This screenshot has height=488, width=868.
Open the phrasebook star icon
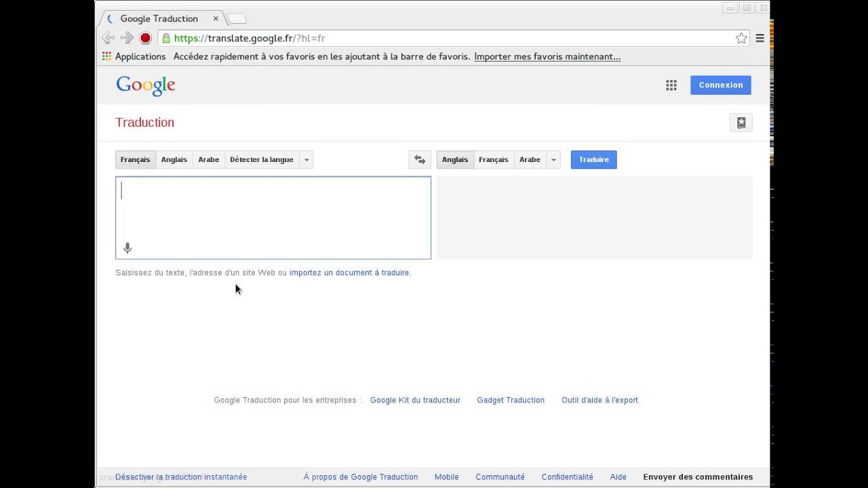(x=741, y=123)
